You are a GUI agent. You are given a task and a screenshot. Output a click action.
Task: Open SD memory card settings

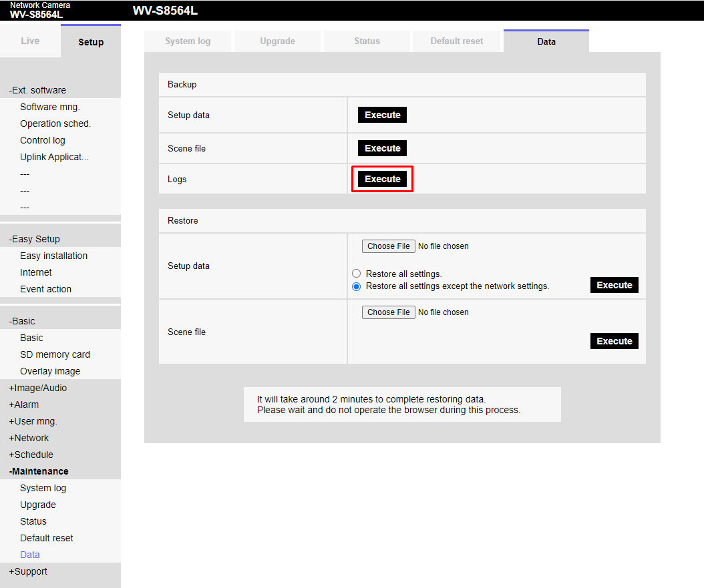click(x=55, y=354)
